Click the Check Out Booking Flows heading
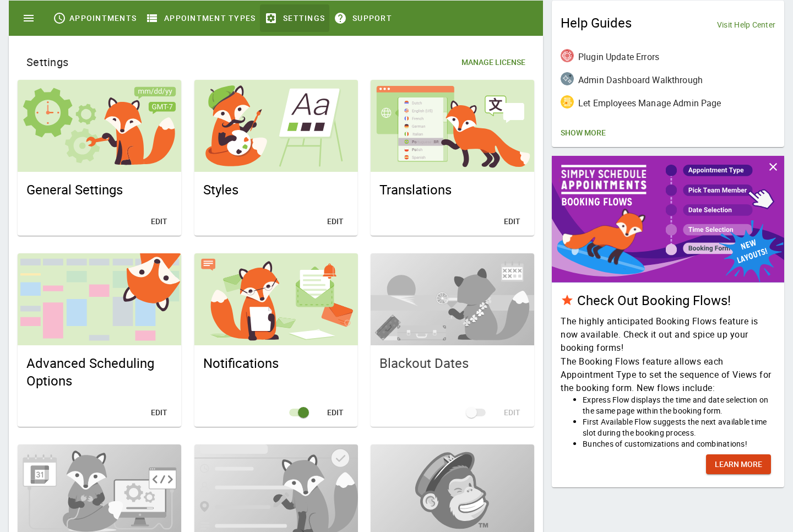 [x=654, y=301]
